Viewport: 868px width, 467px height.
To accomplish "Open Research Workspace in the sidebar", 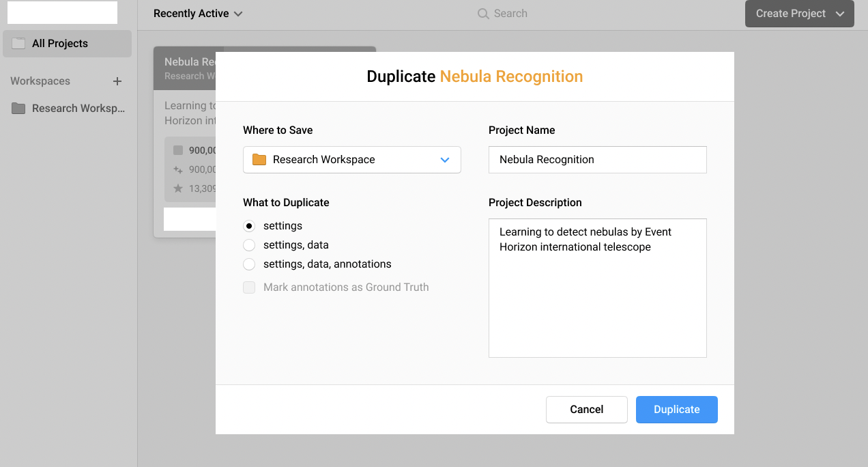I will pyautogui.click(x=78, y=109).
